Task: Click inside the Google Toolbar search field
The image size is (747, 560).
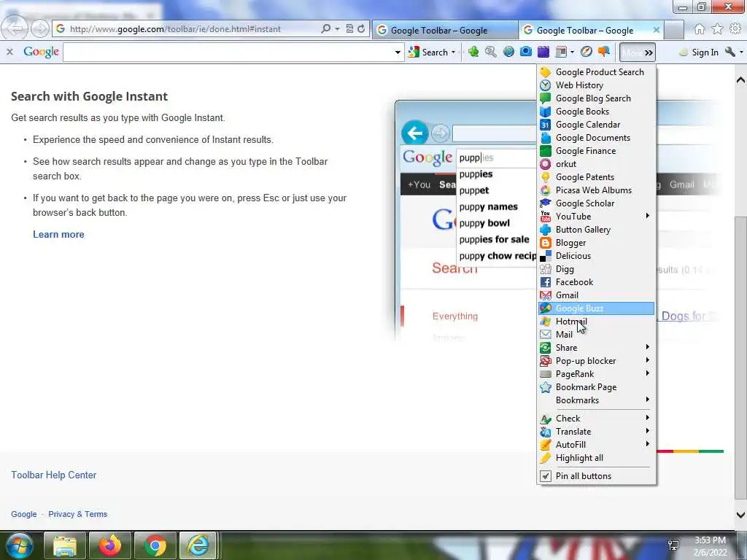Action: tap(228, 52)
